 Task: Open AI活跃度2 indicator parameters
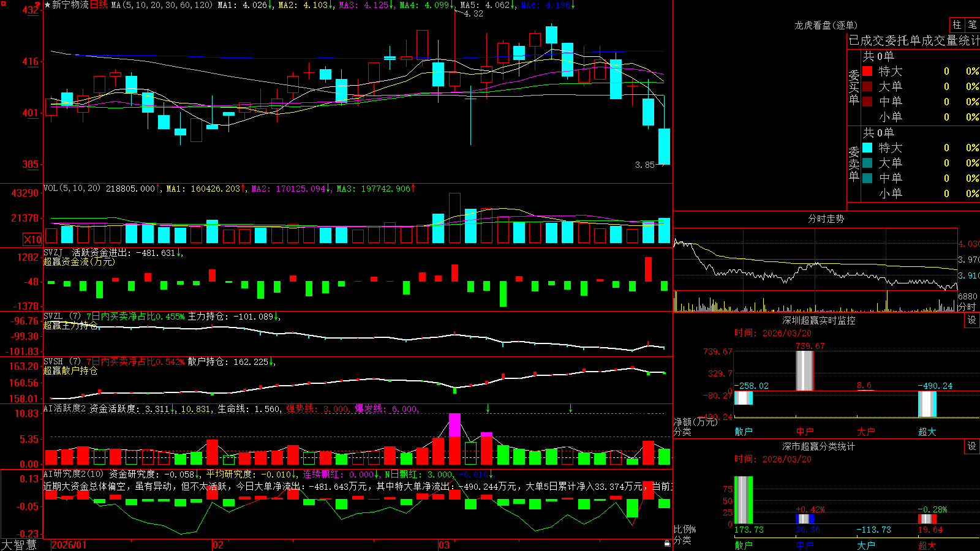[x=65, y=408]
